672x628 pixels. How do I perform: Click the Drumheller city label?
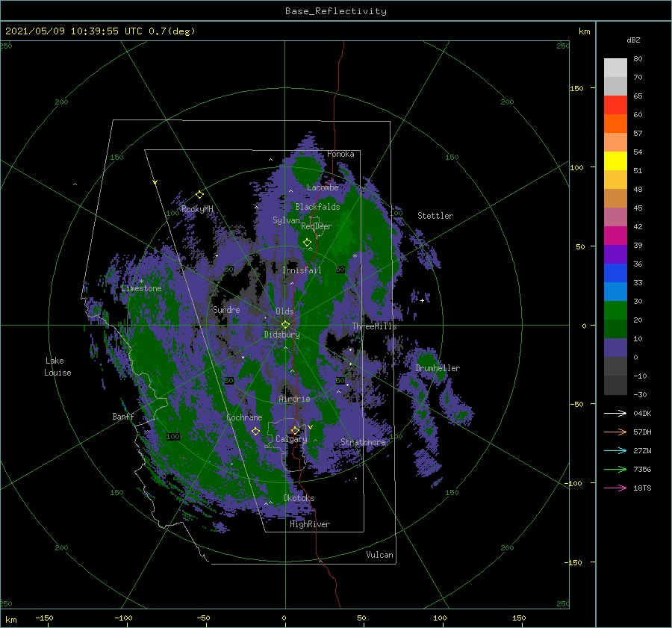[x=438, y=368]
